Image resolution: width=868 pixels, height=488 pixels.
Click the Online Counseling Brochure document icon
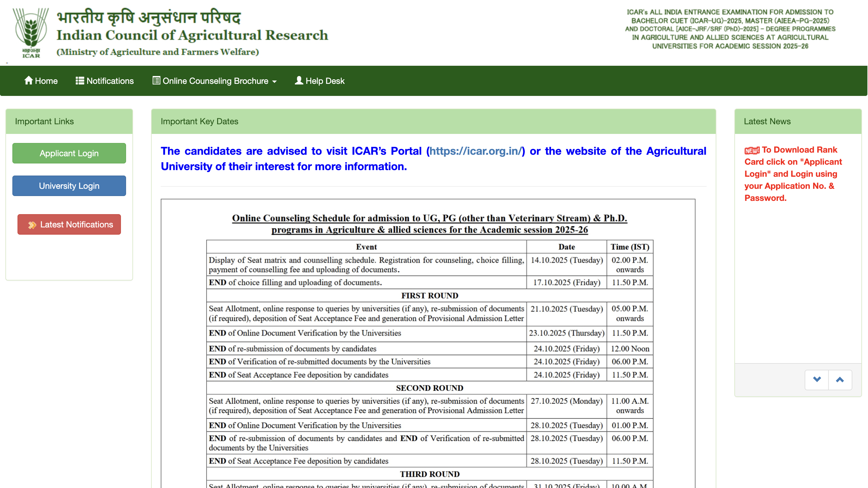coord(156,81)
